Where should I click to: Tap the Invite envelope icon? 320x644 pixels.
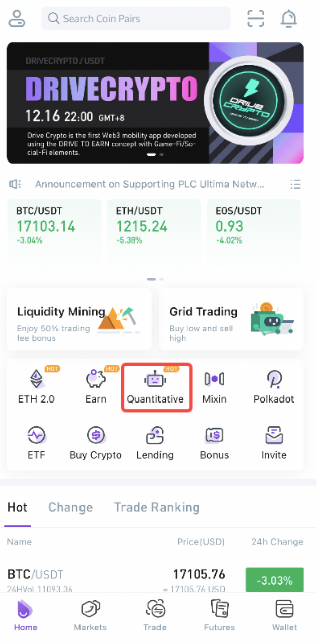274,436
